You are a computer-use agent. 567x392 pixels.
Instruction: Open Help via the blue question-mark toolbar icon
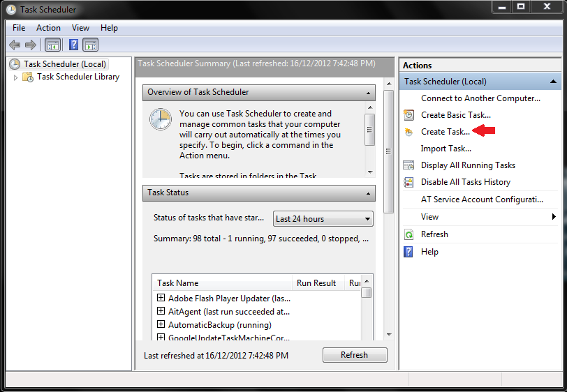[73, 45]
